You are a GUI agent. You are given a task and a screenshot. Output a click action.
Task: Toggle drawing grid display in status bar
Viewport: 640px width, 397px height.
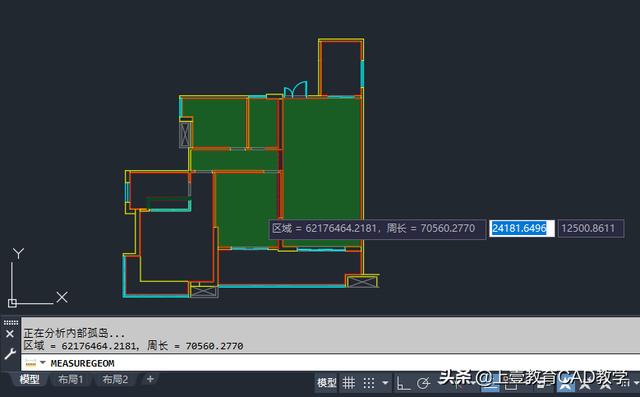coord(349,383)
